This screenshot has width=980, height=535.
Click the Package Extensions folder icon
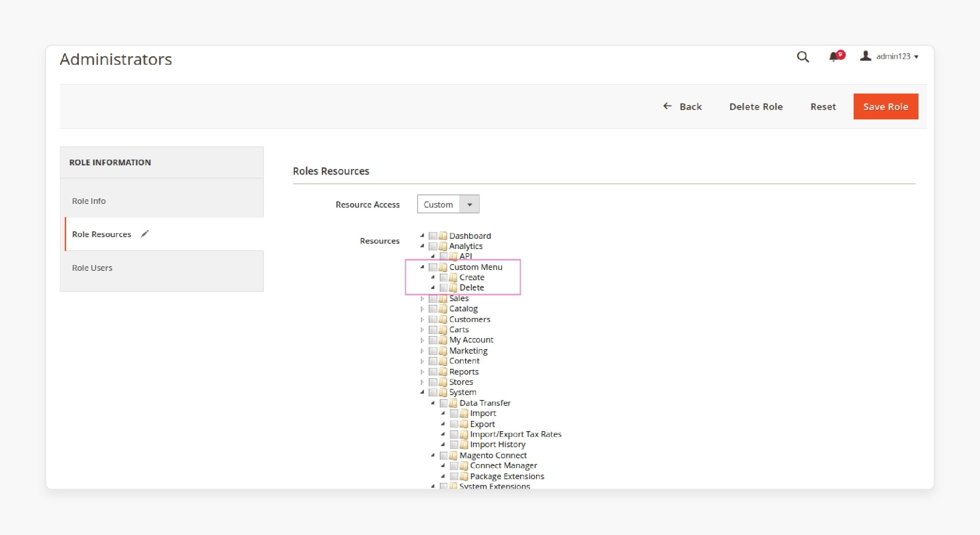click(x=464, y=476)
